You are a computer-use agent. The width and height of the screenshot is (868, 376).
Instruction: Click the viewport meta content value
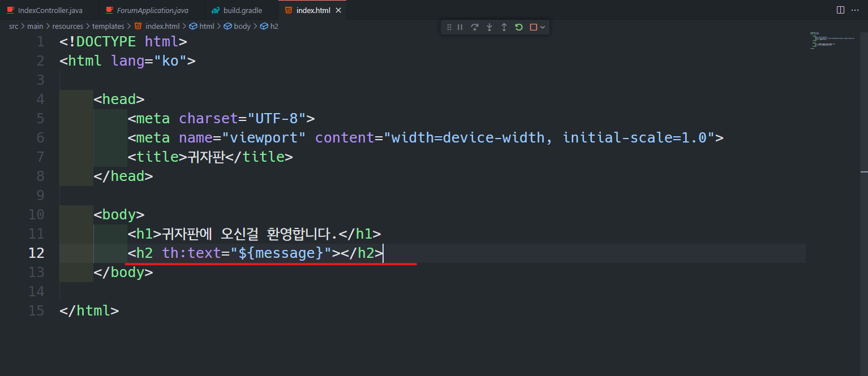point(549,138)
